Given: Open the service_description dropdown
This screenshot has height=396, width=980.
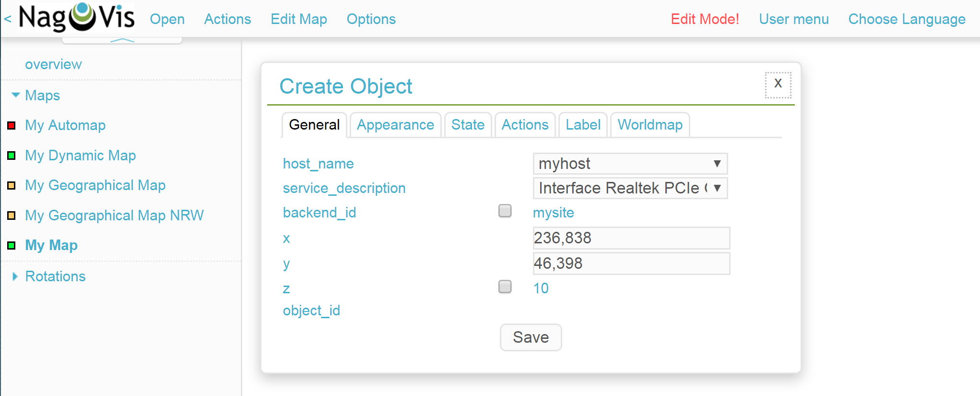Looking at the screenshot, I should [630, 188].
